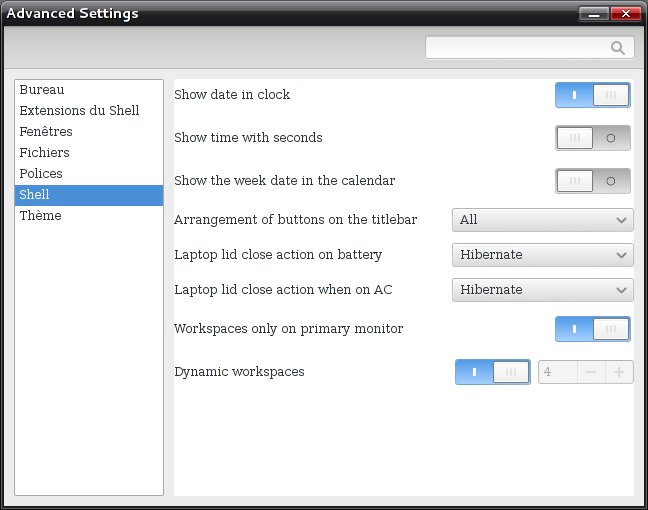Click the highlighted Shell sidebar item
648x510 pixels.
[35, 195]
